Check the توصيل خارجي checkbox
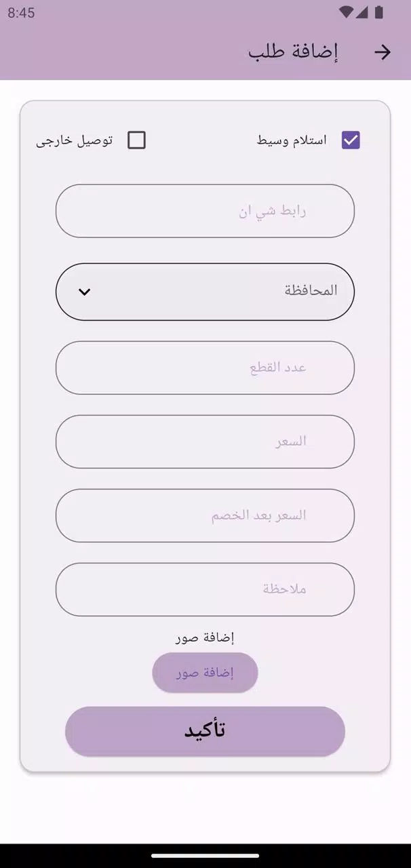Viewport: 411px width, 868px height. coord(136,140)
